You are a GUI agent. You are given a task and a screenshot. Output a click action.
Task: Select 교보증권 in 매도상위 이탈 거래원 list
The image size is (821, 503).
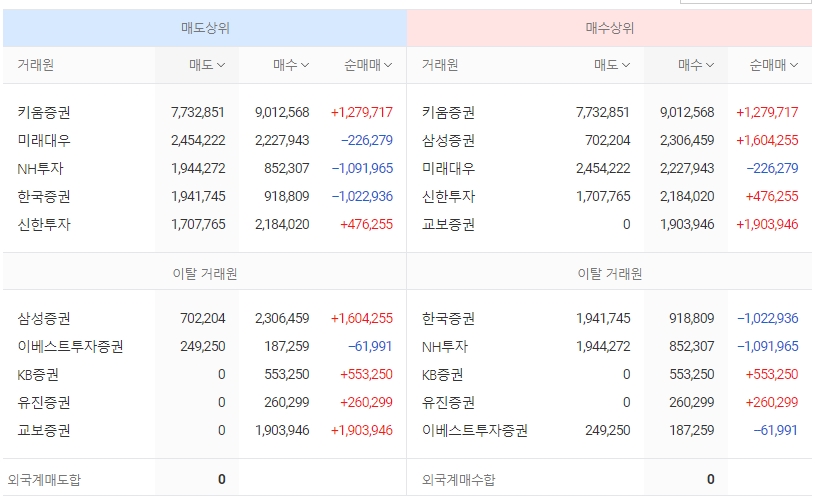click(44, 430)
